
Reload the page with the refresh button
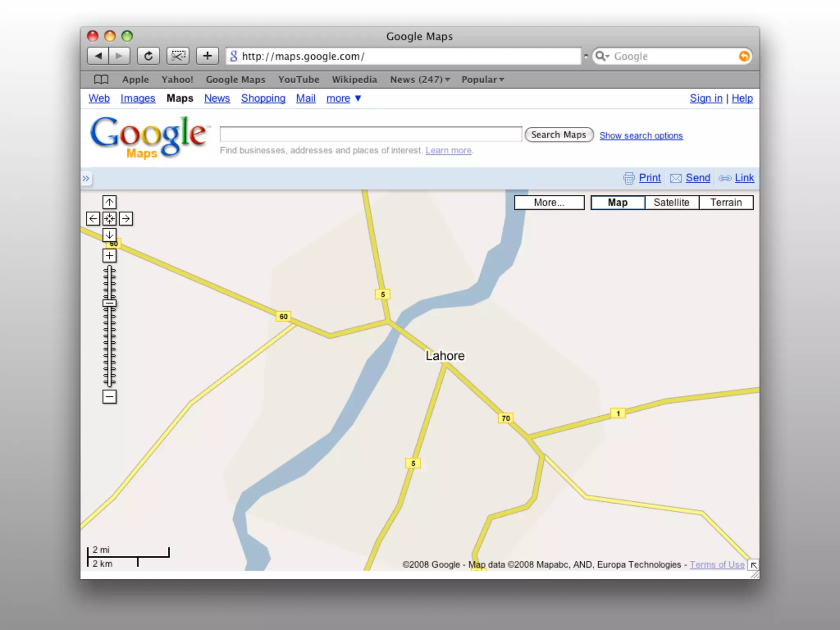(148, 56)
